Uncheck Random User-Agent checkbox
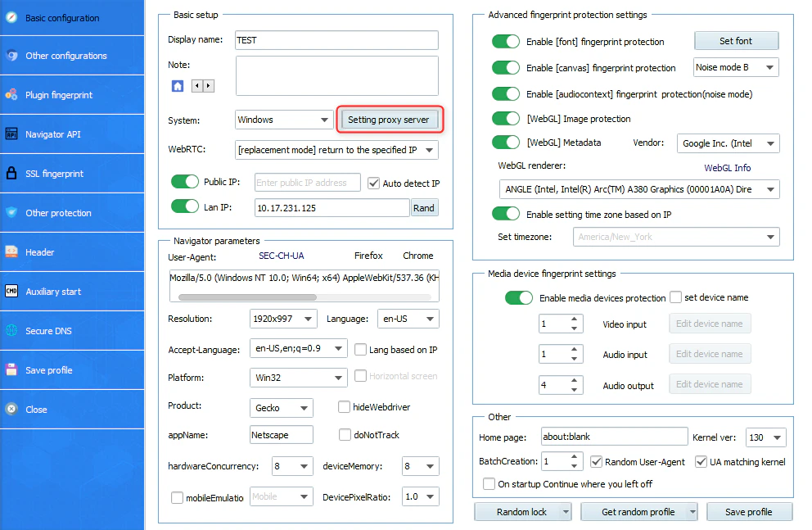 point(596,462)
